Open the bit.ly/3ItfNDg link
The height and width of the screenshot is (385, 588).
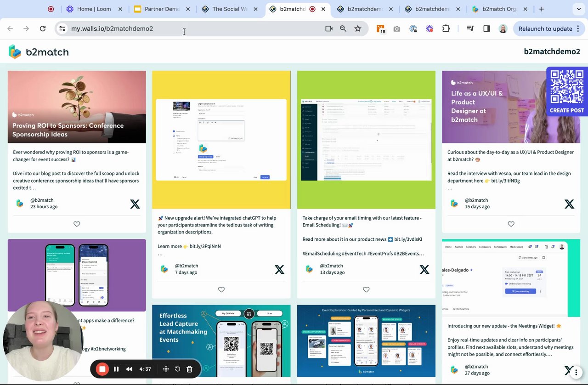[506, 181]
